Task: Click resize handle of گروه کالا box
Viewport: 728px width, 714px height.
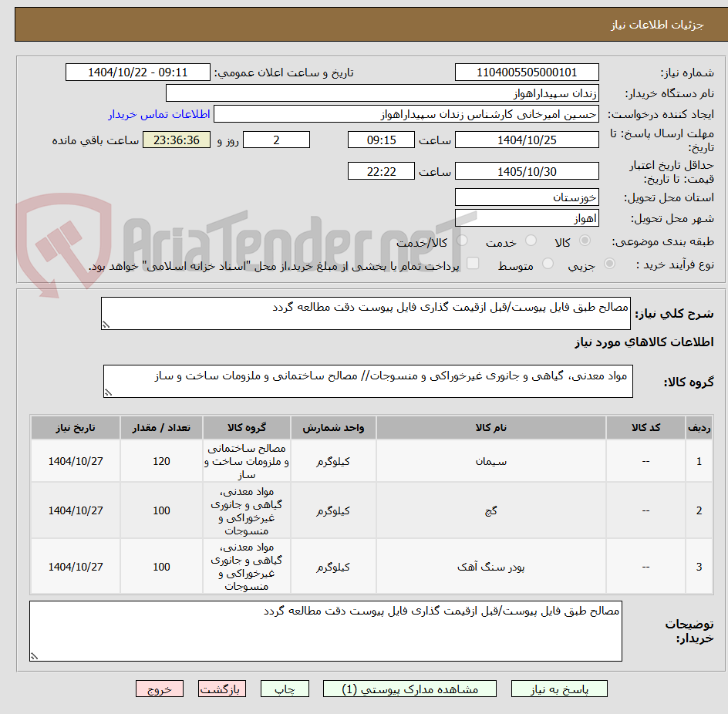Action: coord(108,392)
